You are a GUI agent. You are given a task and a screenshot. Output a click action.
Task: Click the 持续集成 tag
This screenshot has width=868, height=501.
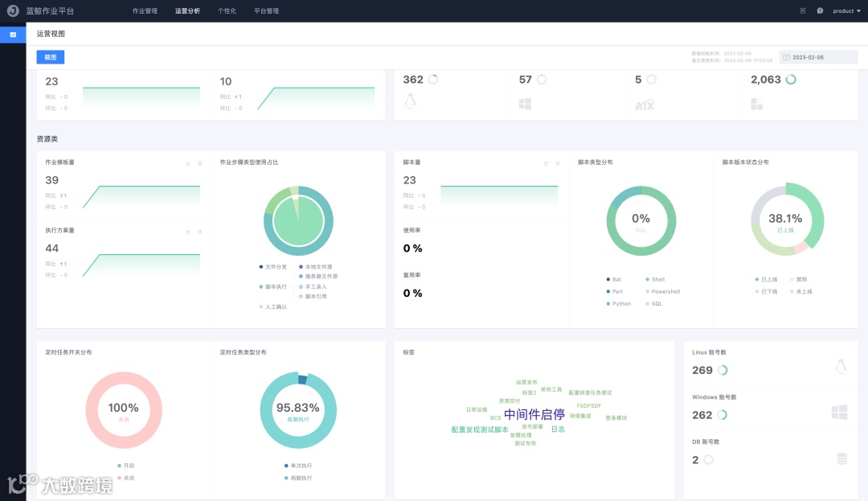[580, 416]
